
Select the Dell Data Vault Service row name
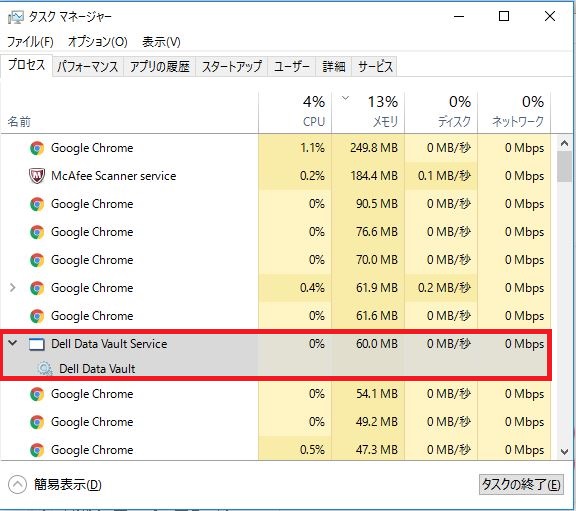tap(109, 344)
